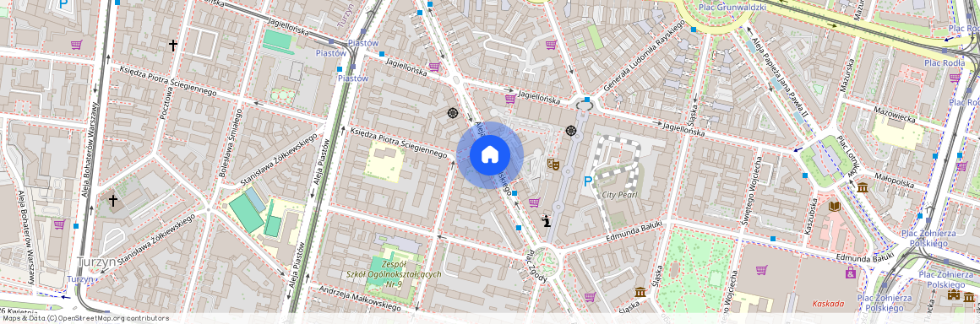Click the shopping cart icon near theatre masks

[x=534, y=202]
